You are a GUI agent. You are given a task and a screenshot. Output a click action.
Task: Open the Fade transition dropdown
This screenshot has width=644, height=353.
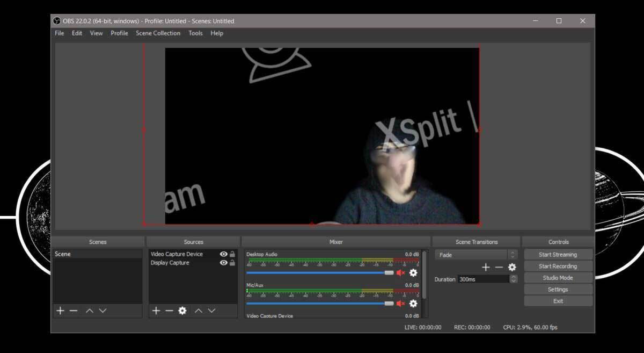tap(475, 255)
